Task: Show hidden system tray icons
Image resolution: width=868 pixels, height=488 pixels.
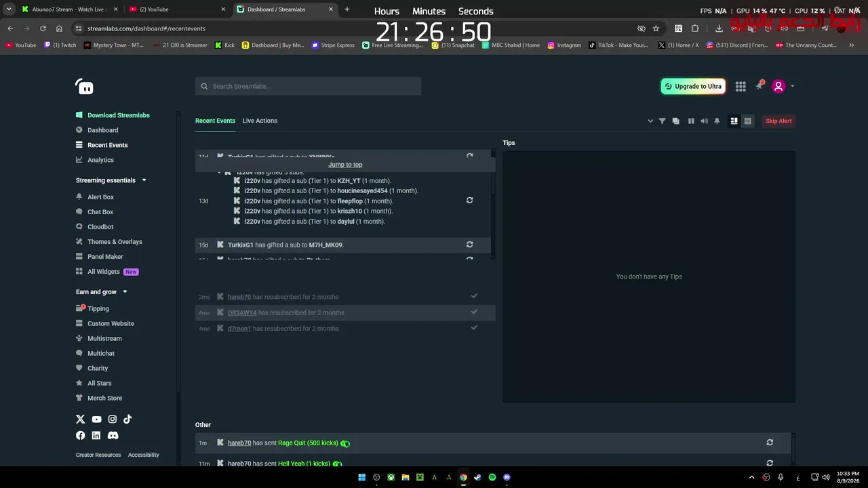Action: pos(751,477)
